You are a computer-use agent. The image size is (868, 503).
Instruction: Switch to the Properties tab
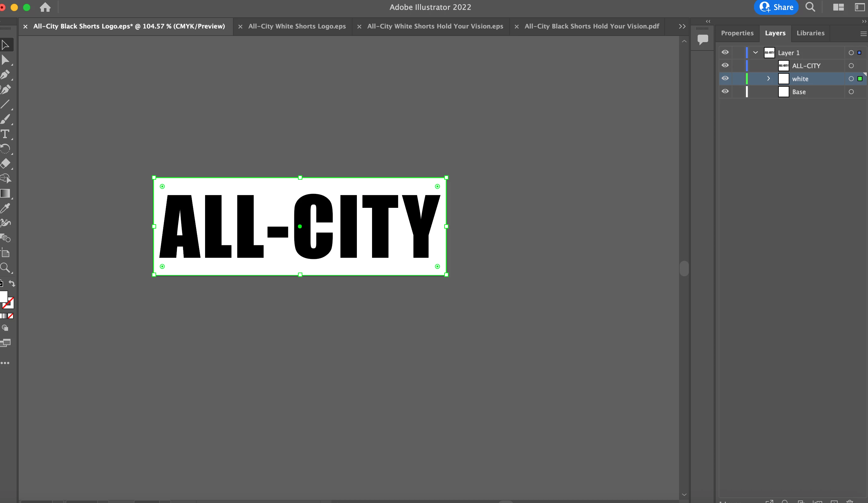point(737,33)
